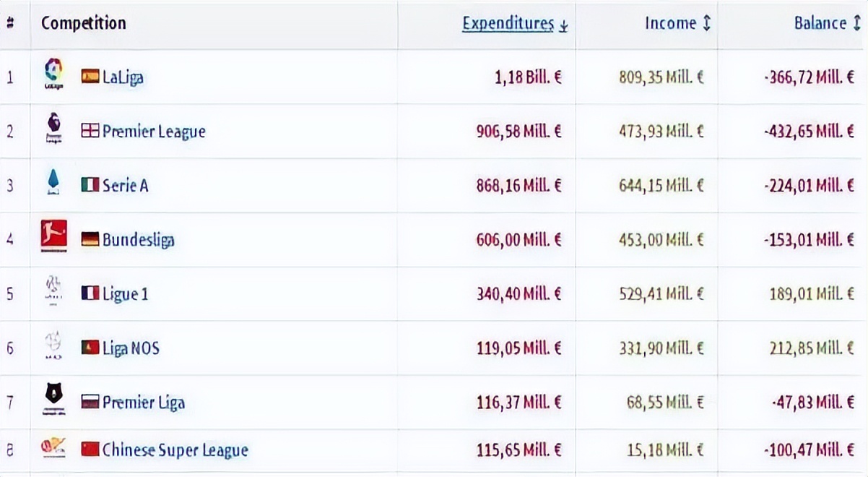The height and width of the screenshot is (477, 868).
Task: Click the Bundesliga red logo icon
Action: (x=53, y=237)
